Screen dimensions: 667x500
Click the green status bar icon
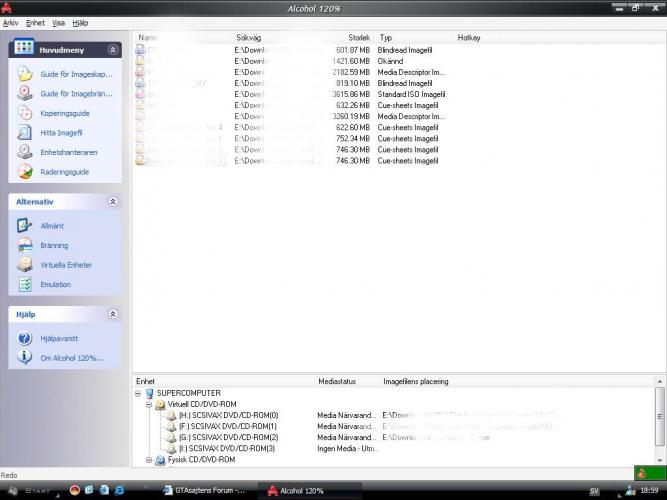[650, 473]
